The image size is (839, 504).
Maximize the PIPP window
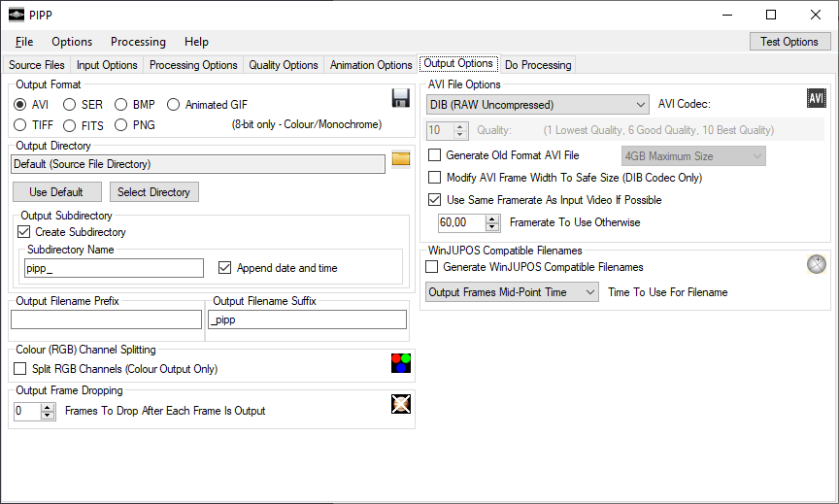point(771,15)
